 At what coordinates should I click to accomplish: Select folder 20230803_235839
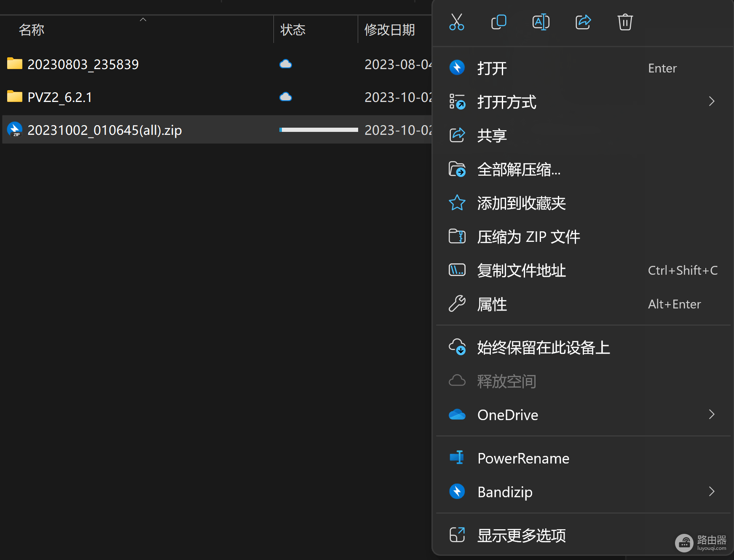pos(83,64)
